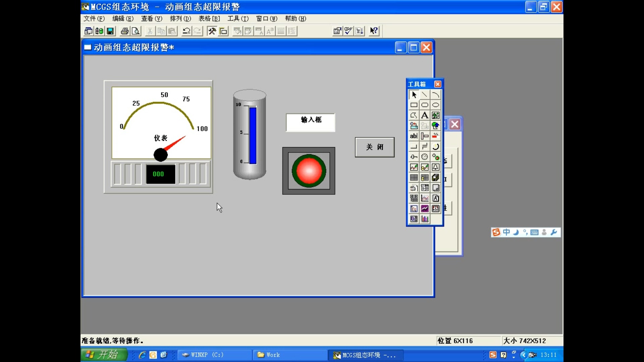Select the bitmap picture tool
Image resolution: width=644 pixels, height=362 pixels.
point(435,116)
